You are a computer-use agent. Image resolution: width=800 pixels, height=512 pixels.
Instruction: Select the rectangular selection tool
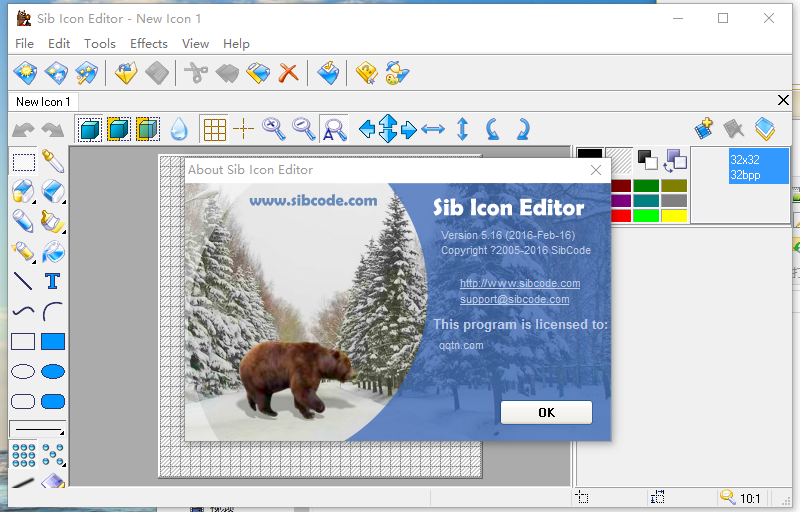23,161
